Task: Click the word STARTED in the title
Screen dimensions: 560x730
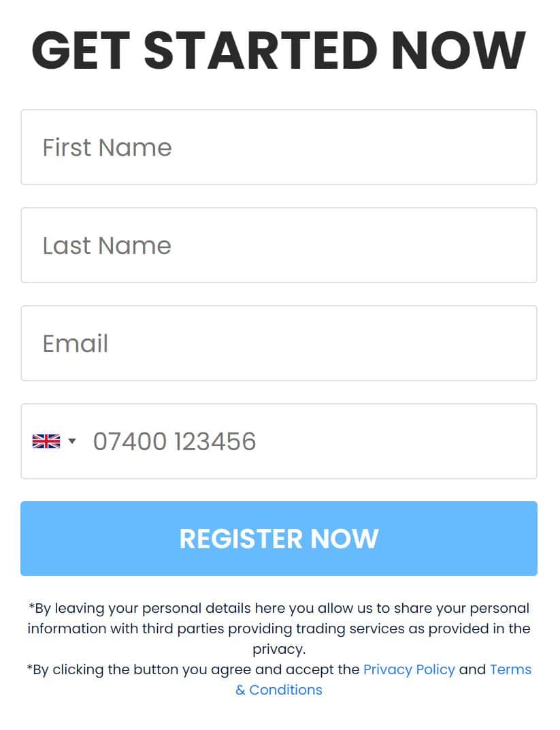Action: (261, 50)
